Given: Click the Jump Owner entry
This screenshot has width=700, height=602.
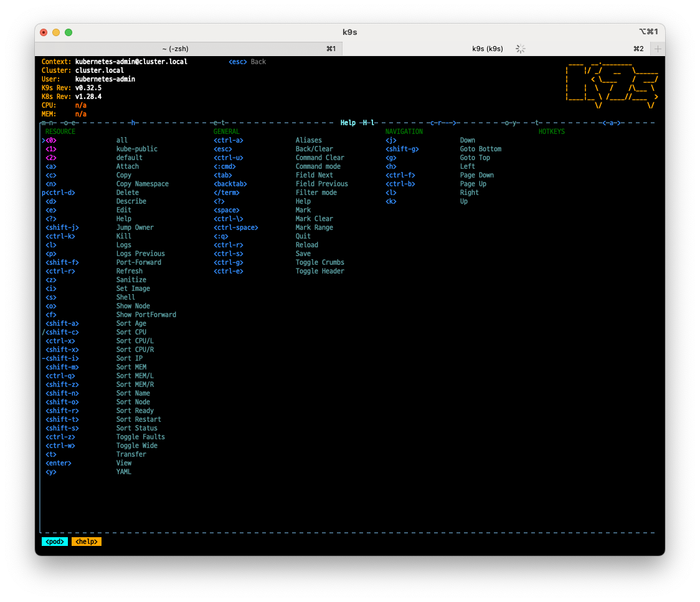Looking at the screenshot, I should coord(135,227).
